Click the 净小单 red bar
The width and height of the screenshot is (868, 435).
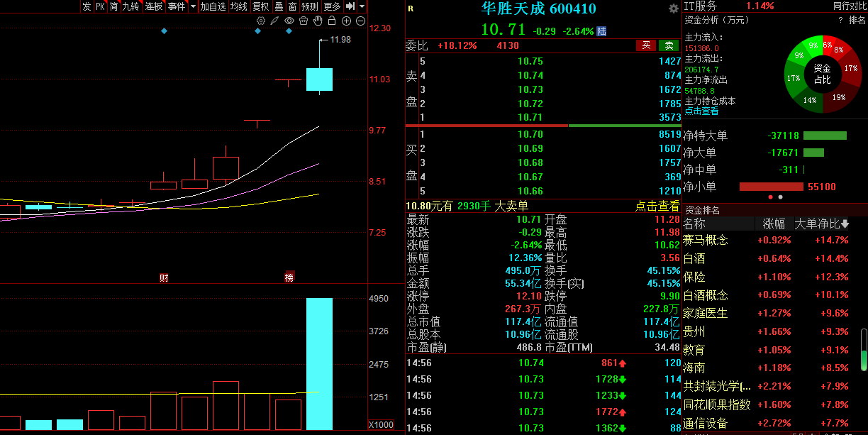[771, 187]
